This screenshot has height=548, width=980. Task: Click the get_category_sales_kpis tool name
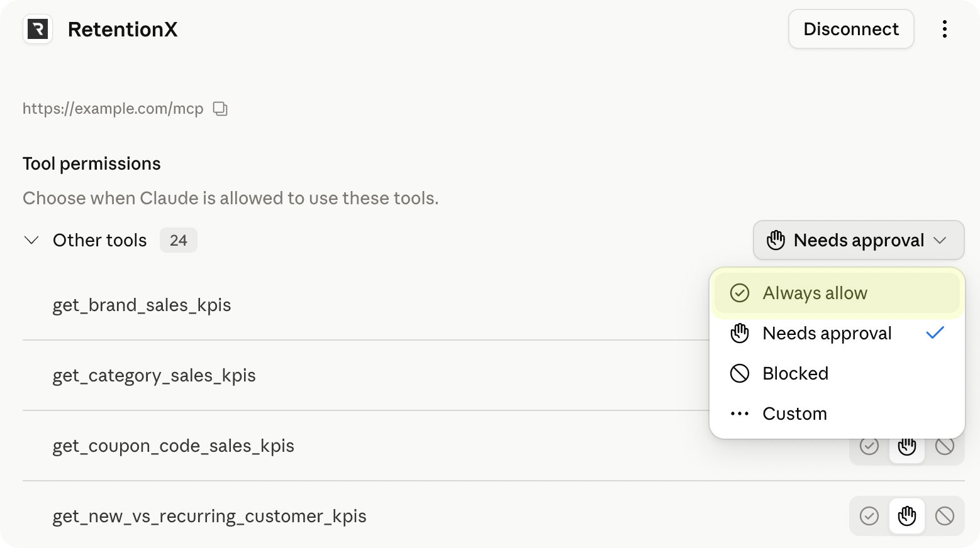click(154, 376)
